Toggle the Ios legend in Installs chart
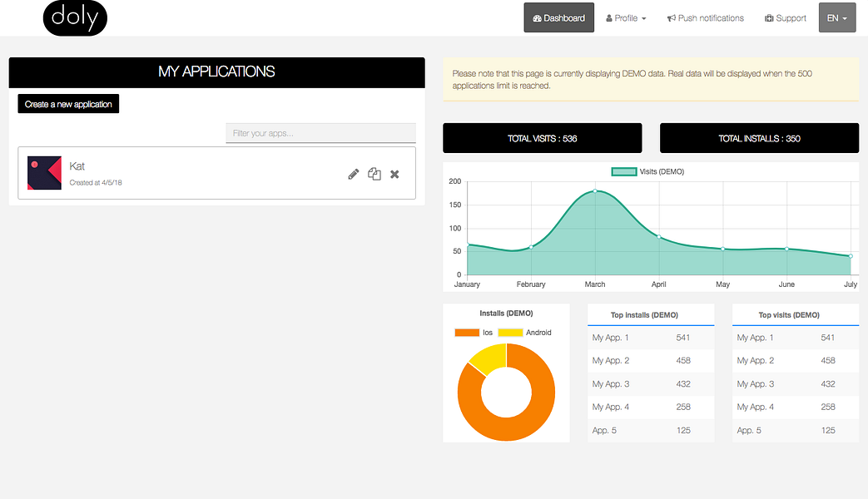 [474, 333]
